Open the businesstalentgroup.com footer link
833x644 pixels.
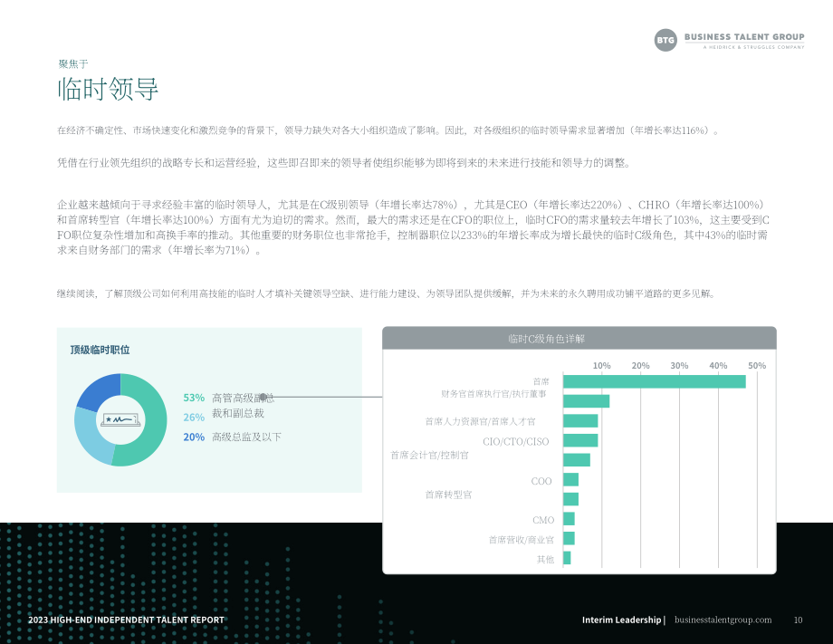tap(723, 620)
